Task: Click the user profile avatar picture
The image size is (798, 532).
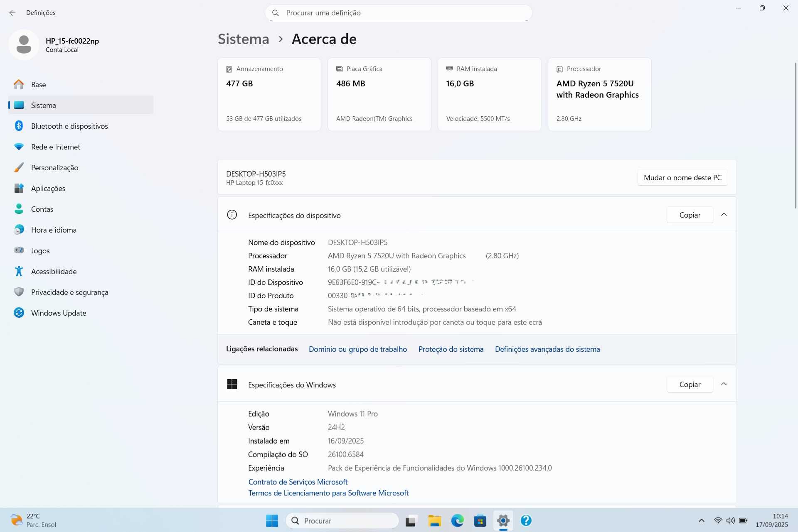Action: 24,45
